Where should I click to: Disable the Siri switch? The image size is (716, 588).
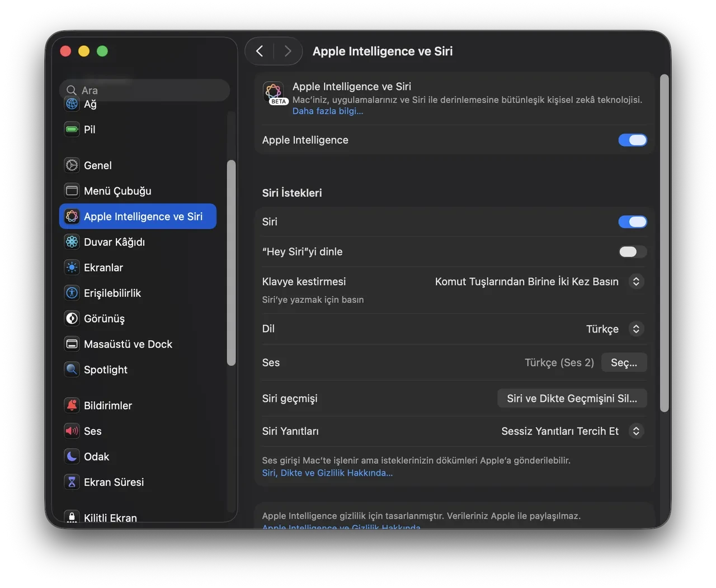click(x=633, y=222)
